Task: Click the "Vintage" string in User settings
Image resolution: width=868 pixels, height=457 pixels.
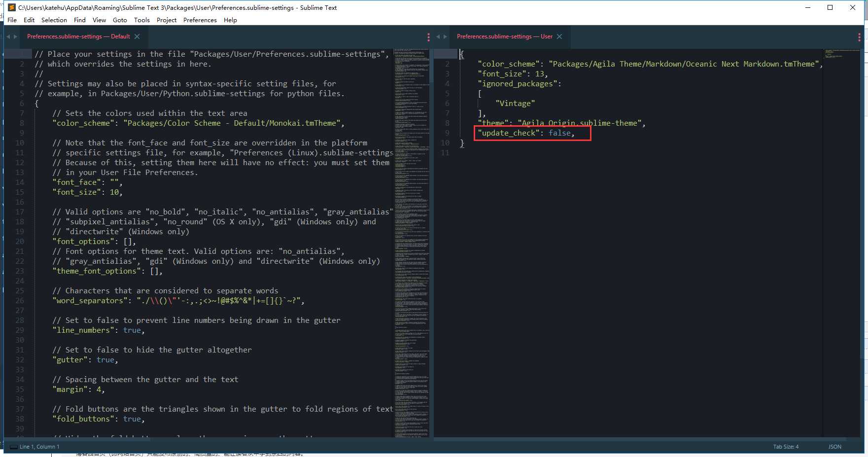Action: click(515, 104)
